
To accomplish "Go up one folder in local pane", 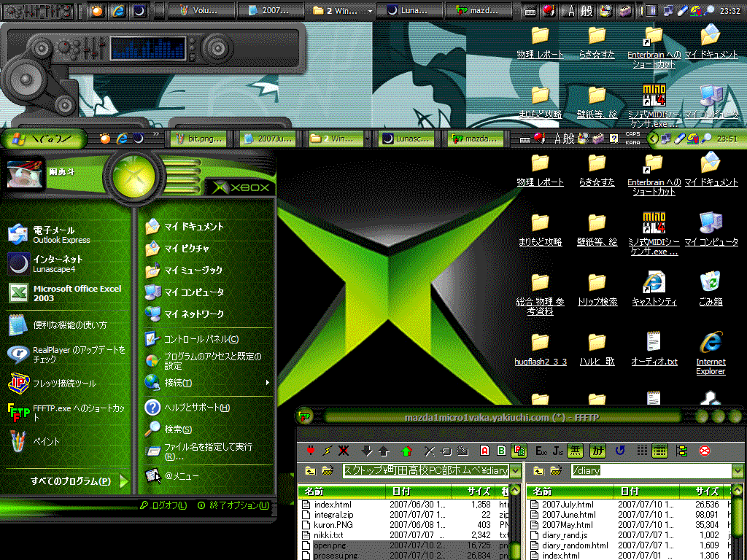I will (310, 470).
